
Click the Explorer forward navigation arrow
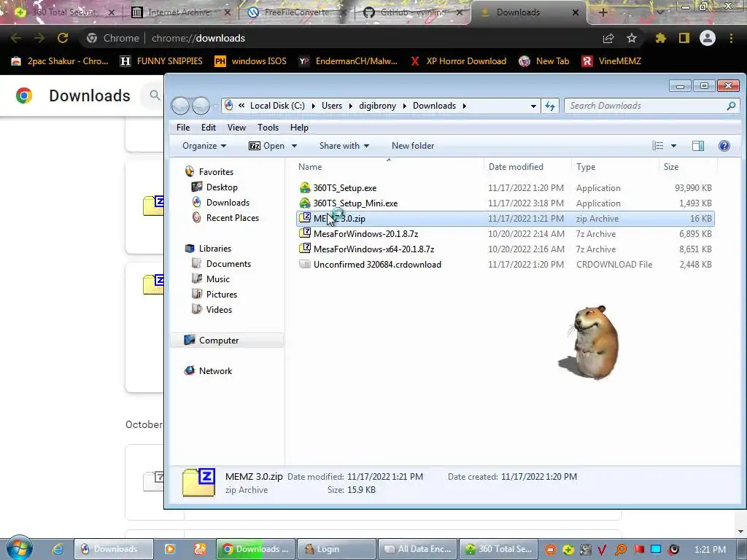click(201, 106)
